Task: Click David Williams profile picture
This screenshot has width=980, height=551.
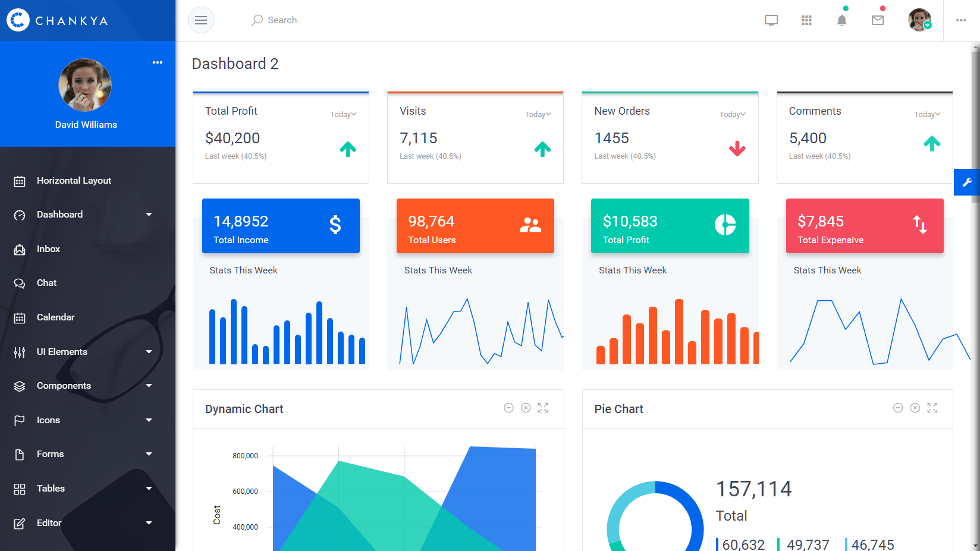Action: click(x=85, y=85)
